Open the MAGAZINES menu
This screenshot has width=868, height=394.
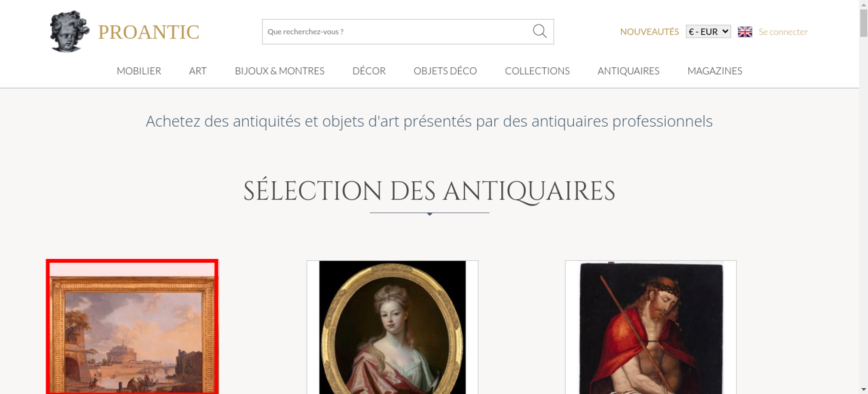tap(714, 71)
